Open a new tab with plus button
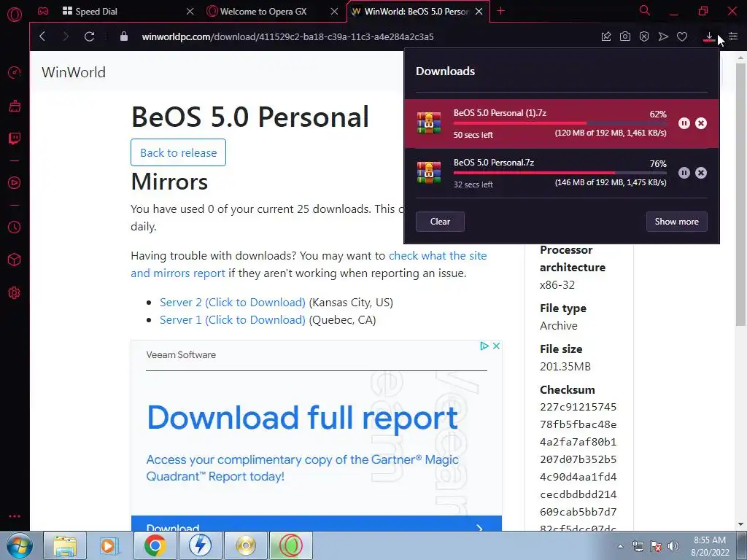747x560 pixels. [500, 11]
